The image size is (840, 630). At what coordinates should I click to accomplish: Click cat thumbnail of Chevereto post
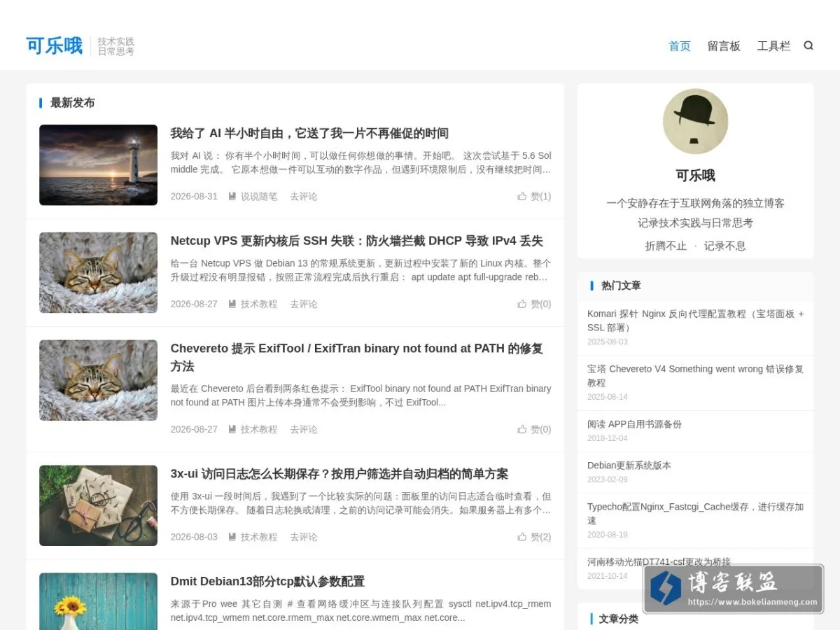coord(98,380)
